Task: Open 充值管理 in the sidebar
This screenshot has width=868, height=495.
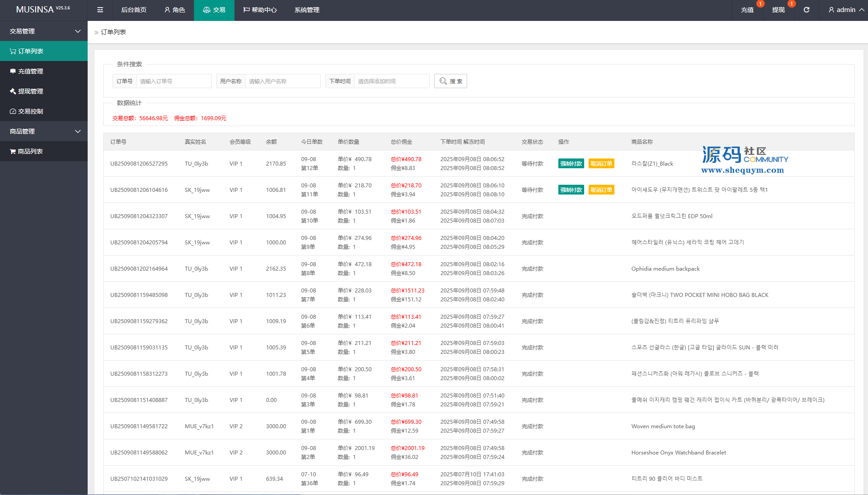Action: pyautogui.click(x=30, y=71)
